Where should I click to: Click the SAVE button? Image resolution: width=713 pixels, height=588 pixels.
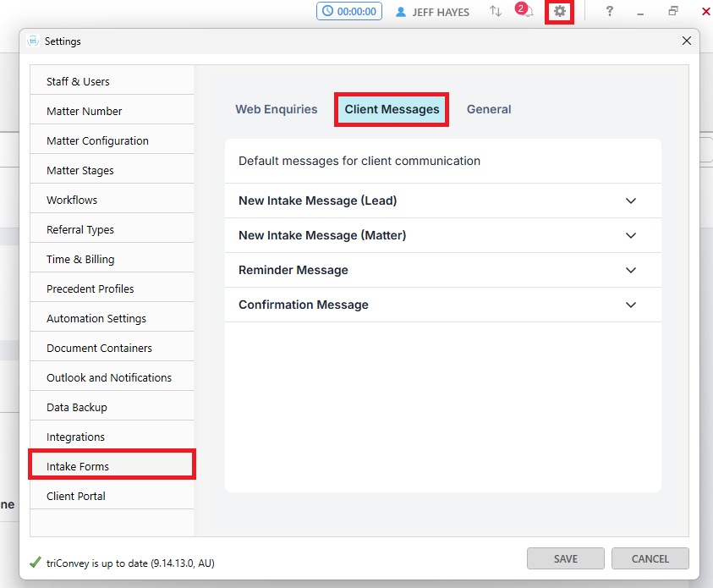point(565,558)
